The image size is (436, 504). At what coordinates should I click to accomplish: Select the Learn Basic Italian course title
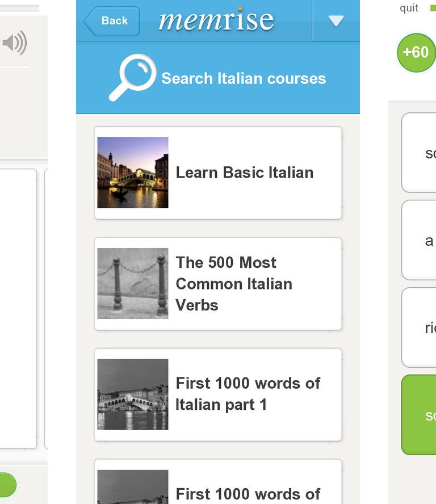(245, 173)
